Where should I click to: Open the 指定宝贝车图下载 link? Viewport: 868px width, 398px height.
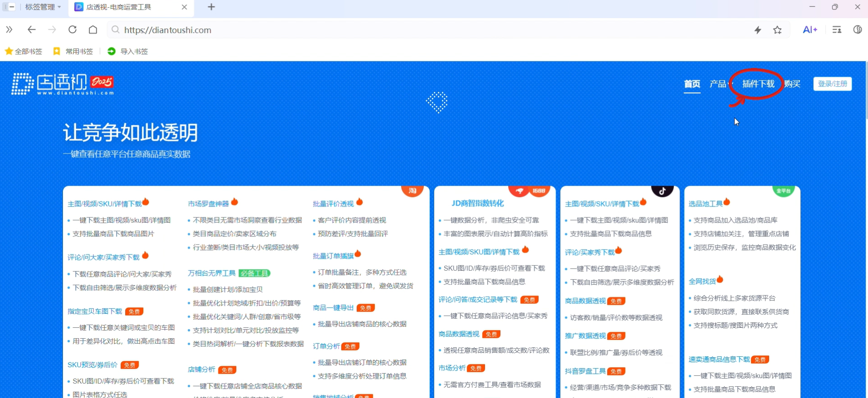pyautogui.click(x=95, y=311)
